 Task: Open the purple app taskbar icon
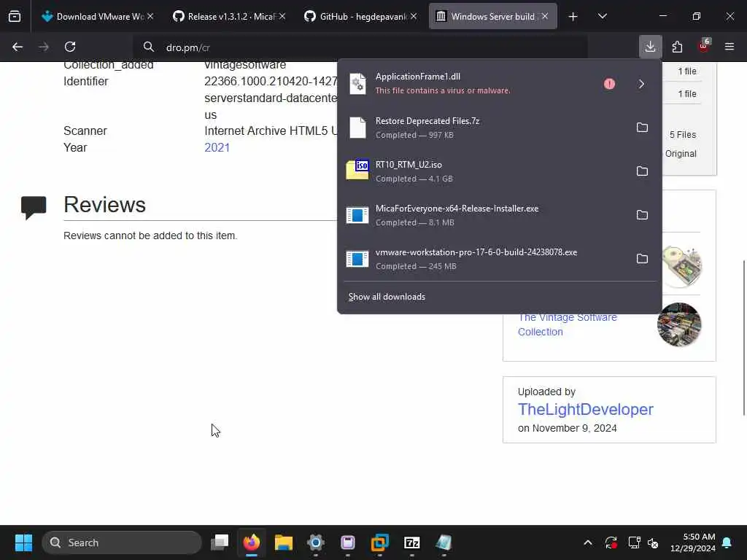[348, 542]
